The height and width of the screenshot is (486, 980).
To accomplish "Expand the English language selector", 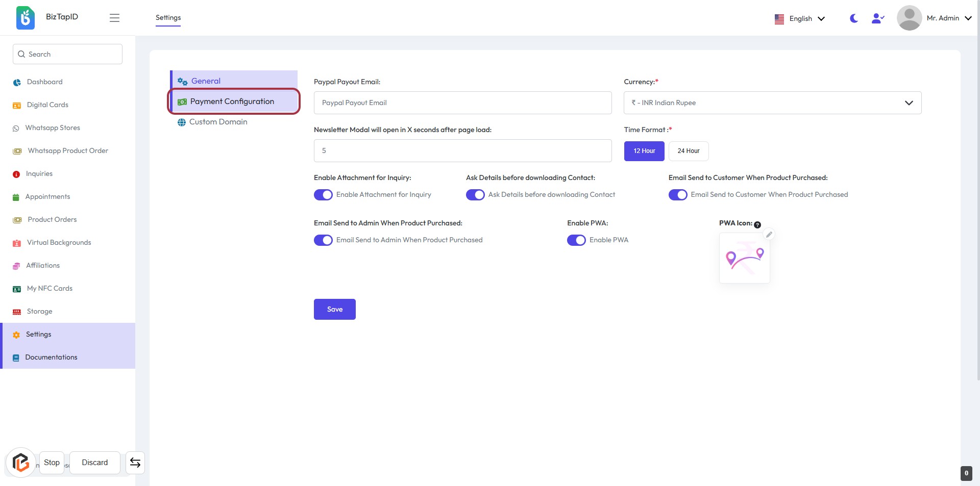I will coord(800,19).
